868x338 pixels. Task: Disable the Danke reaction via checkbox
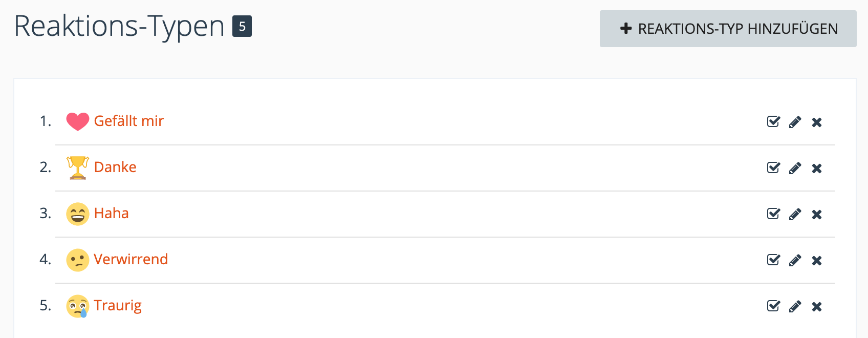click(773, 167)
